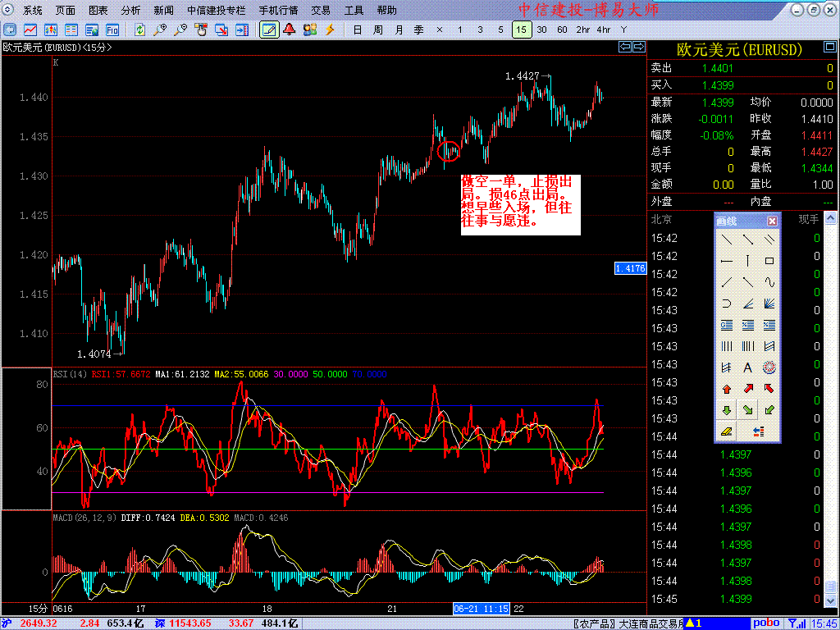The image size is (840, 630).
Task: Select the red up arrow marker
Action: tap(727, 389)
